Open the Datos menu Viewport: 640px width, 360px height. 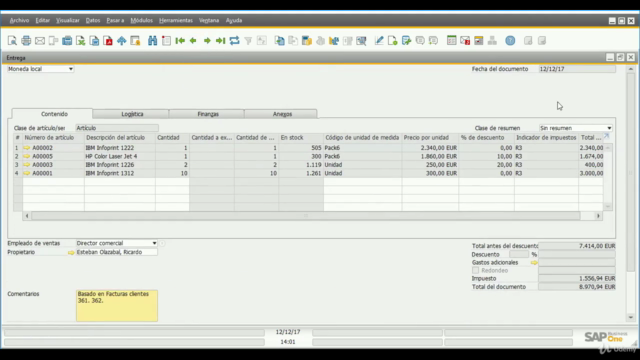click(x=93, y=20)
